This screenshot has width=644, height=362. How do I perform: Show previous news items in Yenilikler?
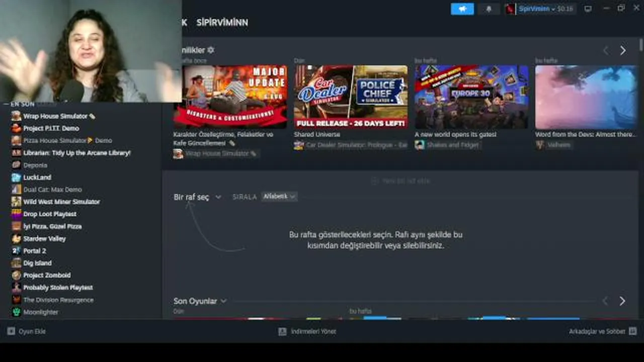point(606,50)
